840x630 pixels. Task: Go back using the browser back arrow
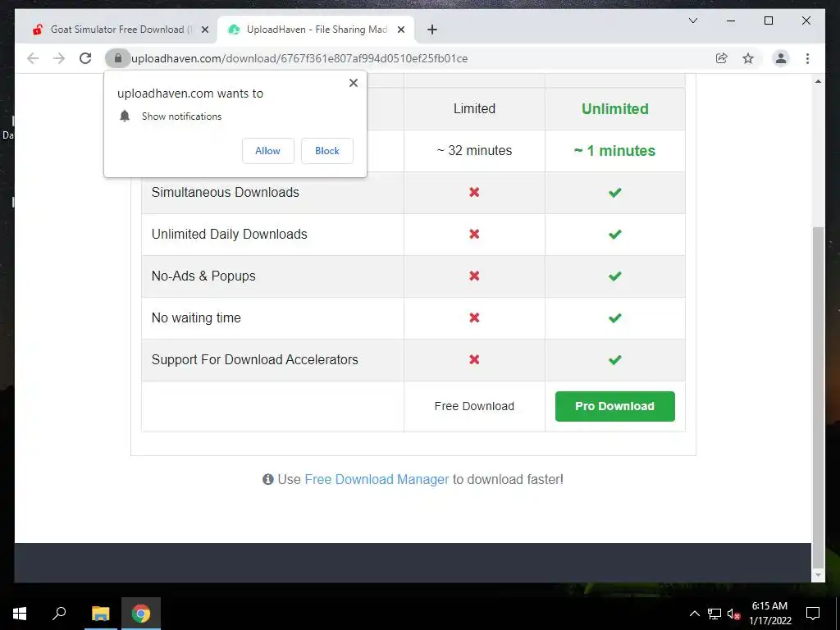[33, 58]
